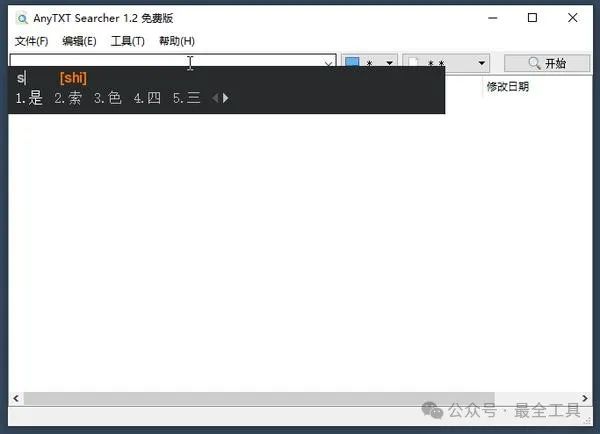Click the 修改日期 column header

(507, 86)
